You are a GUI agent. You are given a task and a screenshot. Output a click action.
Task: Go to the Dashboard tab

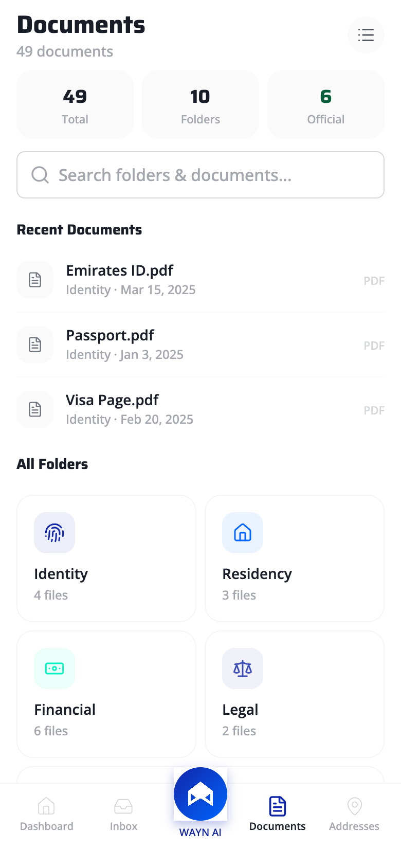46,813
